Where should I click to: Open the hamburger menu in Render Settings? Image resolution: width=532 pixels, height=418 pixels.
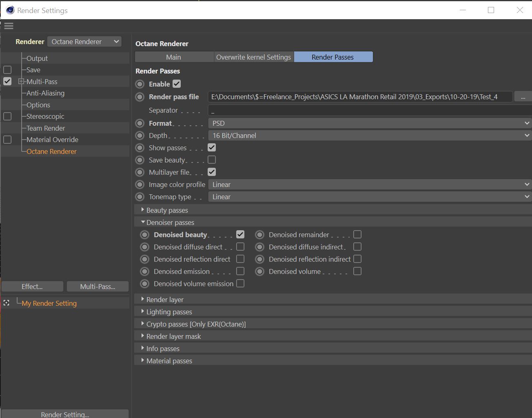pos(9,26)
